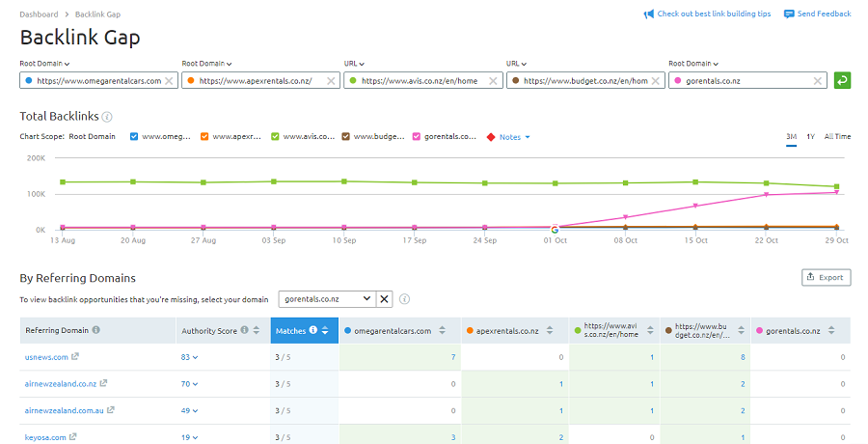Toggle the gorentals.co... chart checkbox
Screen dimensions: 868x444
417,136
